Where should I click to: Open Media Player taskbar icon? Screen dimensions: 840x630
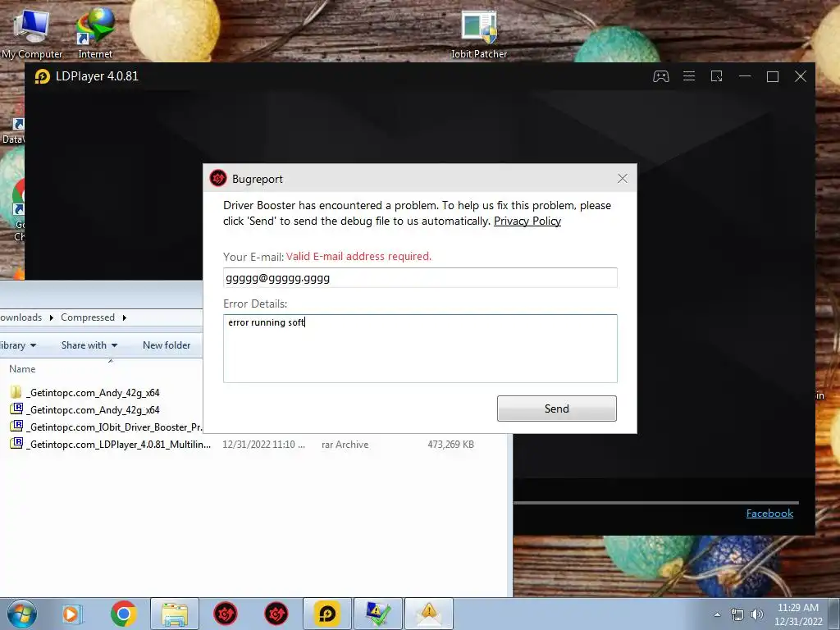[71, 614]
